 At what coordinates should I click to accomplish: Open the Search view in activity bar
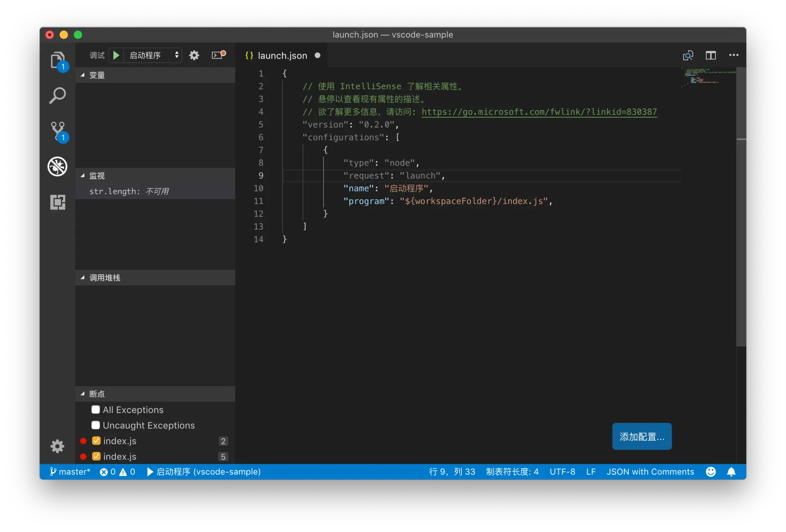coord(57,96)
